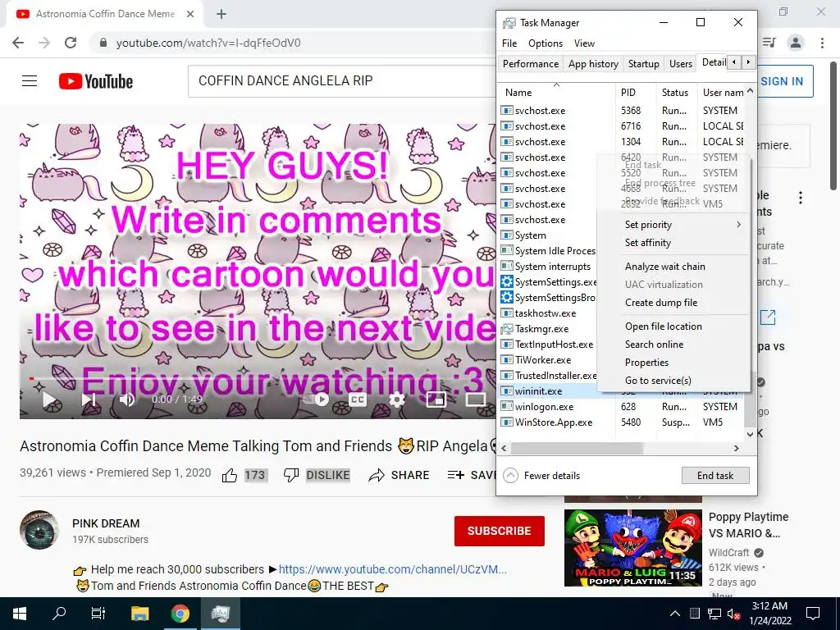Image resolution: width=840 pixels, height=630 pixels.
Task: Go to YouTube home logo
Action: click(x=96, y=81)
